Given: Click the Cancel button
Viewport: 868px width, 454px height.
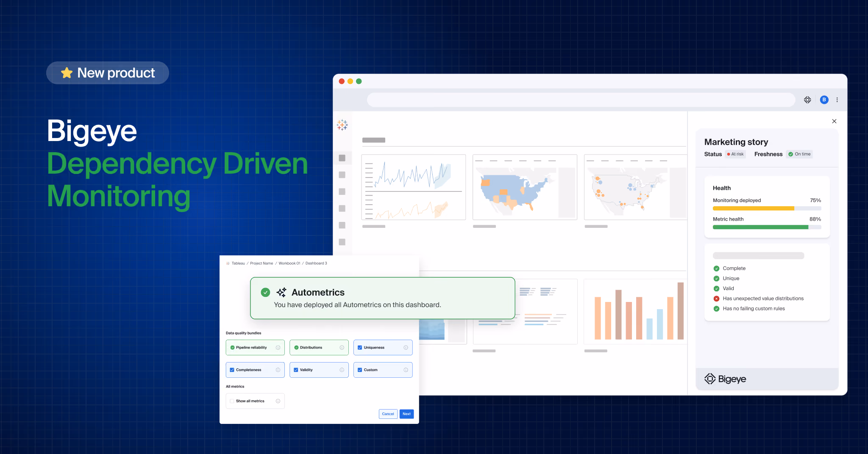Looking at the screenshot, I should pyautogui.click(x=388, y=414).
